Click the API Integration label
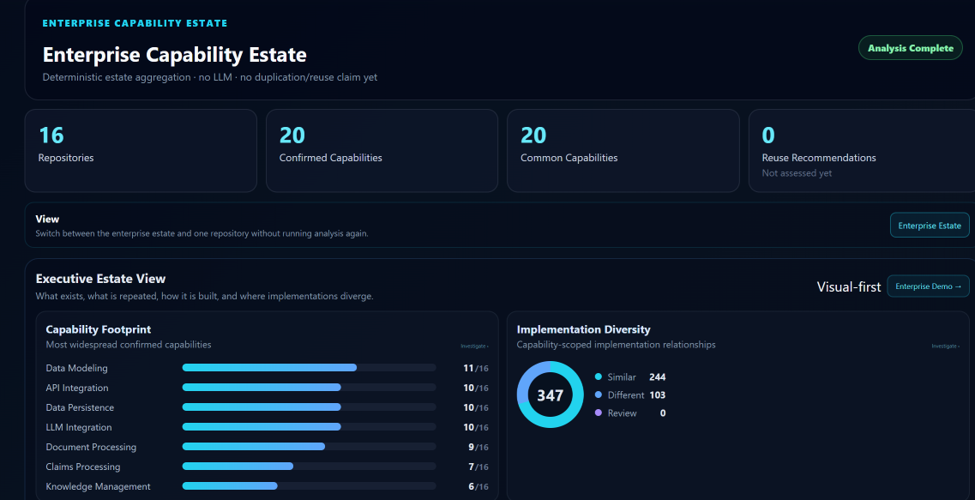The image size is (975, 500). [77, 388]
